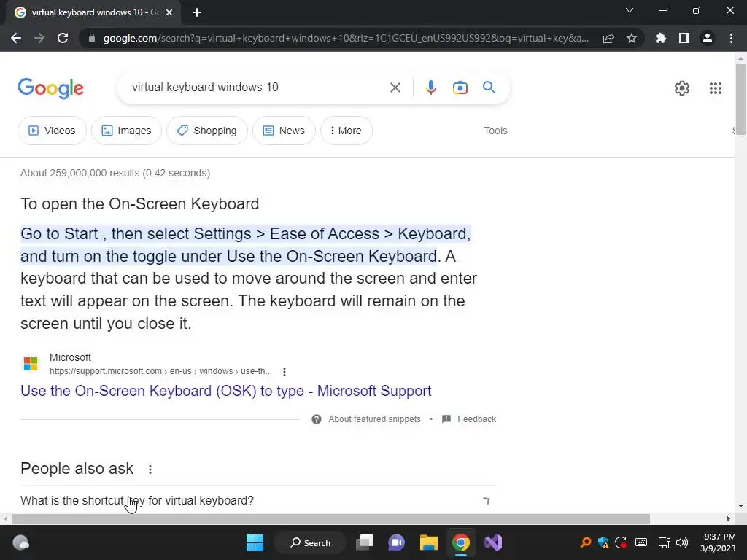Click right arrow of horizontal scrollbar
Screen dimensions: 747x560
point(728,518)
